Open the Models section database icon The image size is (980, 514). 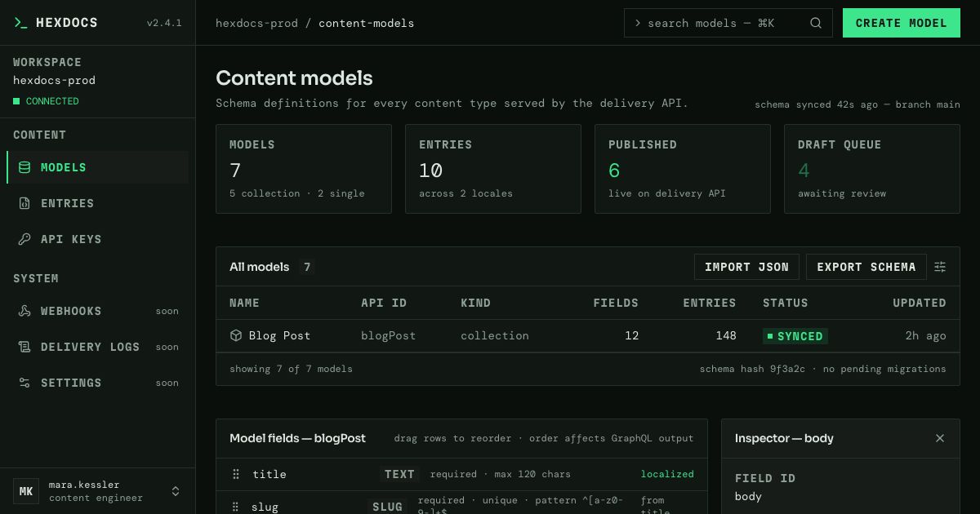(x=24, y=167)
